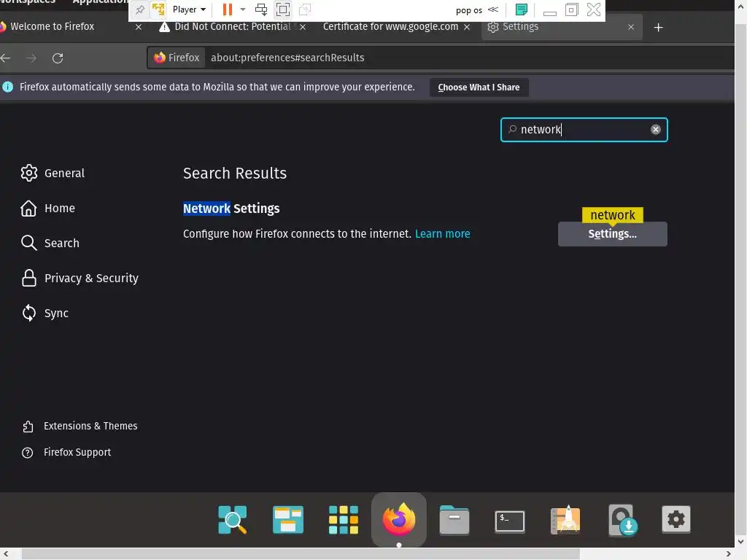Screen dimensions: 747x560
Task: Open the Files manager from the dock
Action: (x=454, y=520)
